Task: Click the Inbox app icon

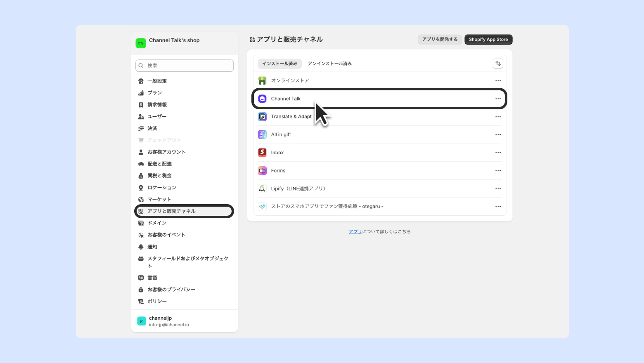Action: point(262,153)
